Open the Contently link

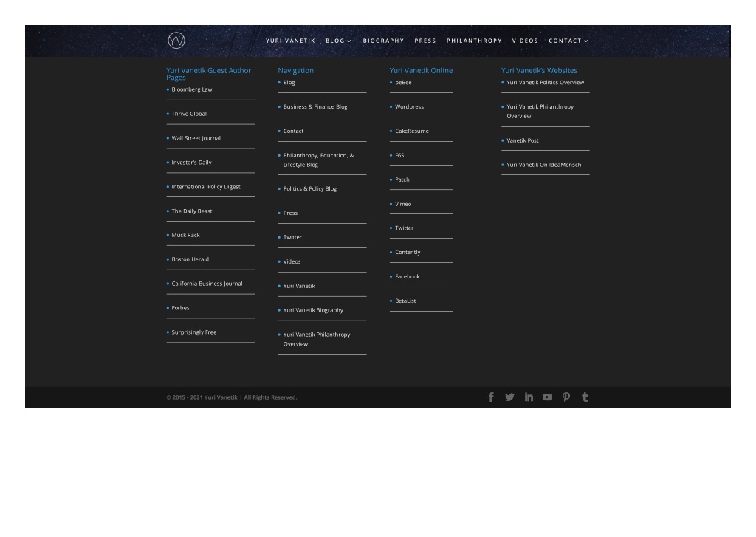(408, 253)
